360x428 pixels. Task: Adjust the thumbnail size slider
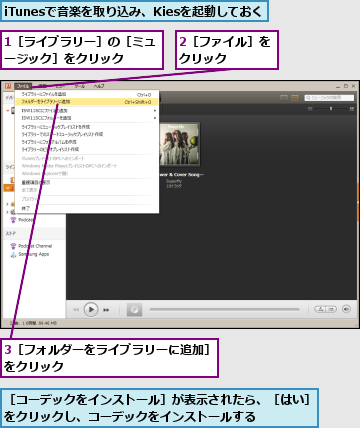[331, 109]
